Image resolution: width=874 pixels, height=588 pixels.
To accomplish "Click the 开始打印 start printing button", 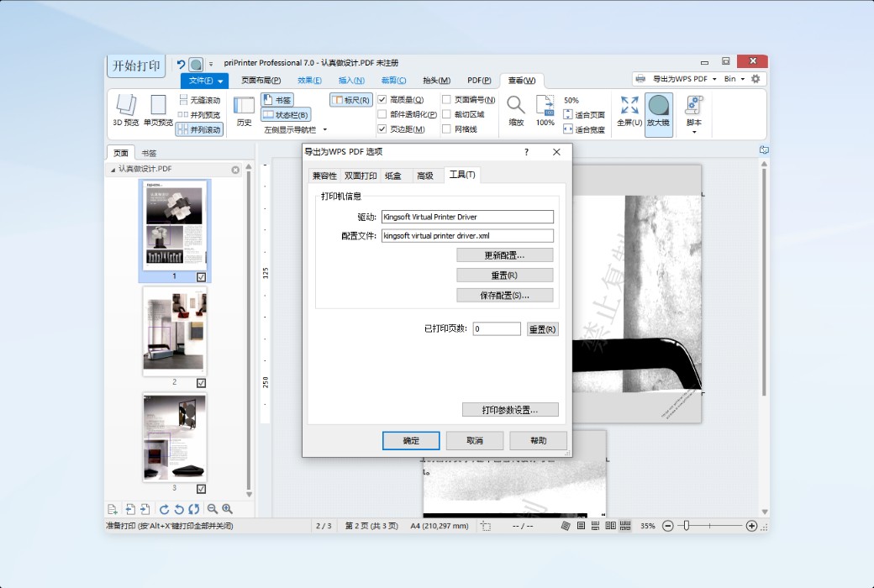I will [x=136, y=66].
